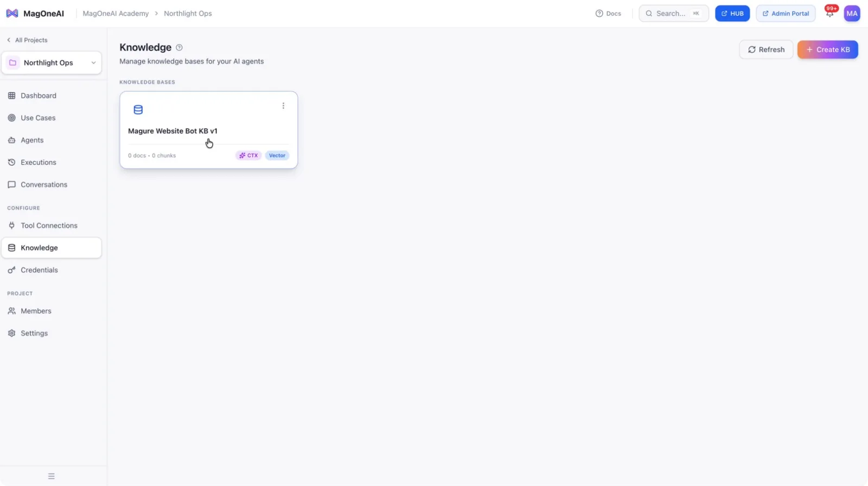
Task: Open Magure Website Bot KB v1 card title
Action: tap(173, 131)
